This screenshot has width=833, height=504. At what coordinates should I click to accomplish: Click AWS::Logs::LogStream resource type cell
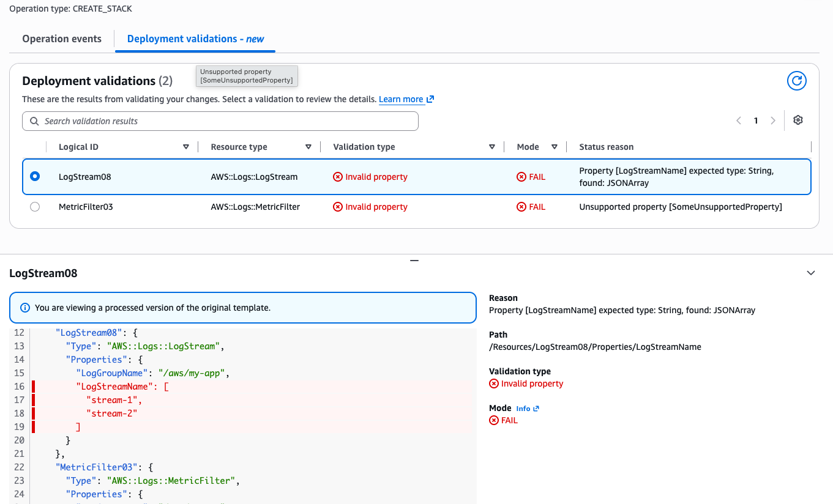(254, 177)
